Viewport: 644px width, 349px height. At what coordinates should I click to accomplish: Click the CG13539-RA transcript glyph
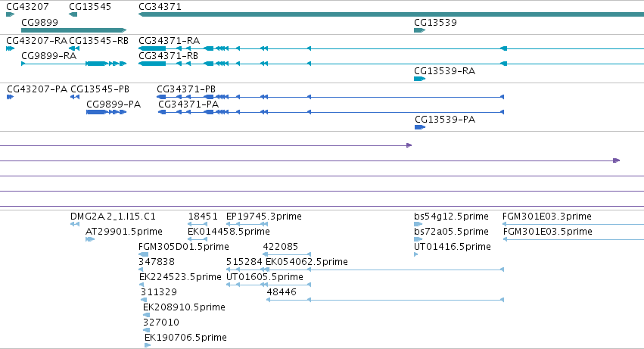[420, 79]
